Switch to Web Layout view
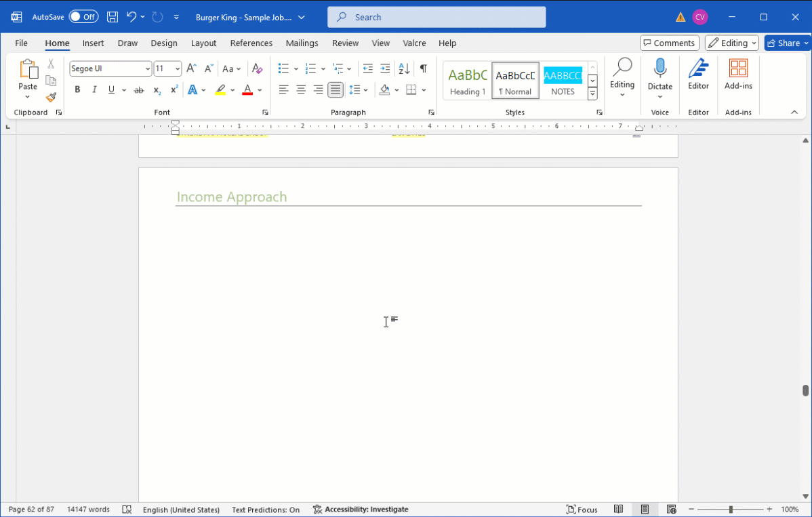This screenshot has height=517, width=812. pyautogui.click(x=672, y=510)
